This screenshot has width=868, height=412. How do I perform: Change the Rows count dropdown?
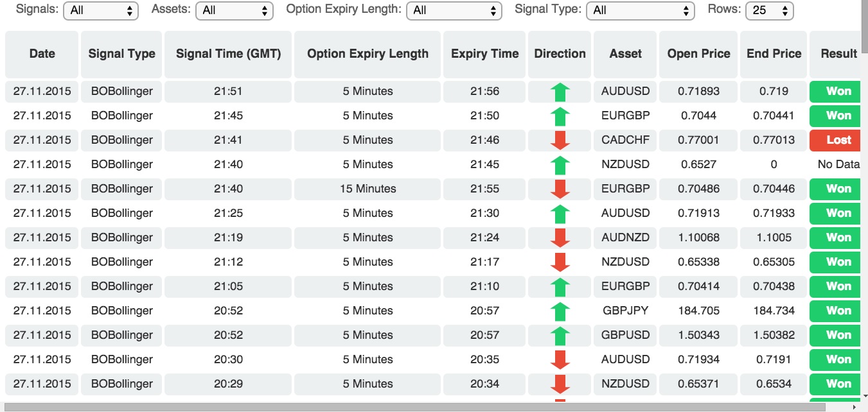click(x=769, y=10)
